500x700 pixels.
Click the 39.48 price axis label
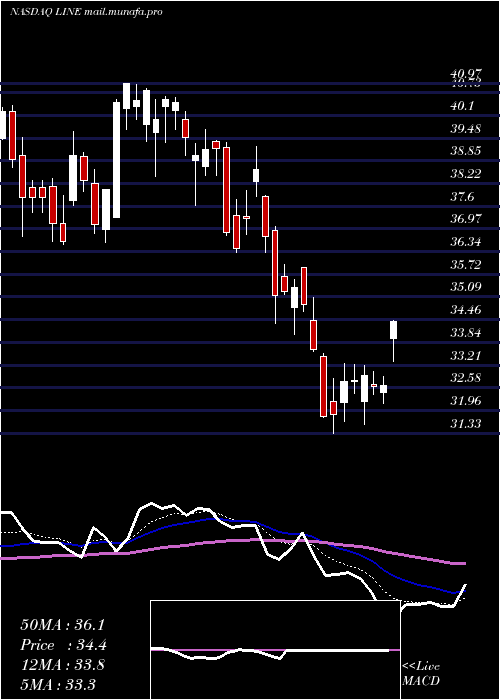(x=466, y=129)
